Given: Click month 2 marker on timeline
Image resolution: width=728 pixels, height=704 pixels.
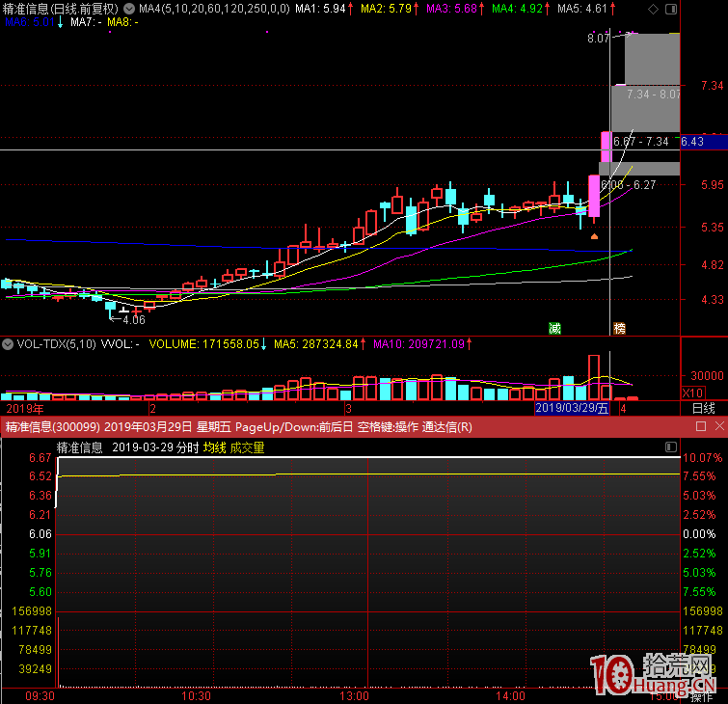Looking at the screenshot, I should point(152,409).
